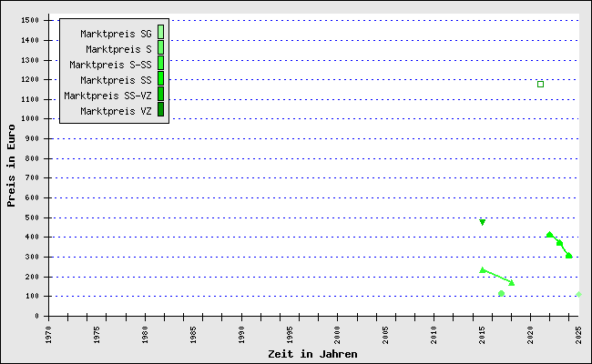Screen dimensions: 592x364
Task: Click the 'Marktpreis SS-VZ' legend label
Action: [x=107, y=96]
